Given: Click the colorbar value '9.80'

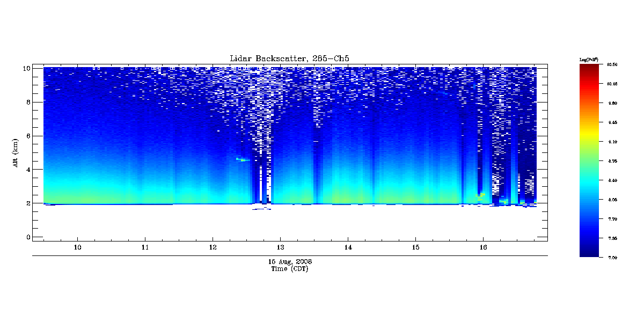Looking at the screenshot, I should 612,103.
